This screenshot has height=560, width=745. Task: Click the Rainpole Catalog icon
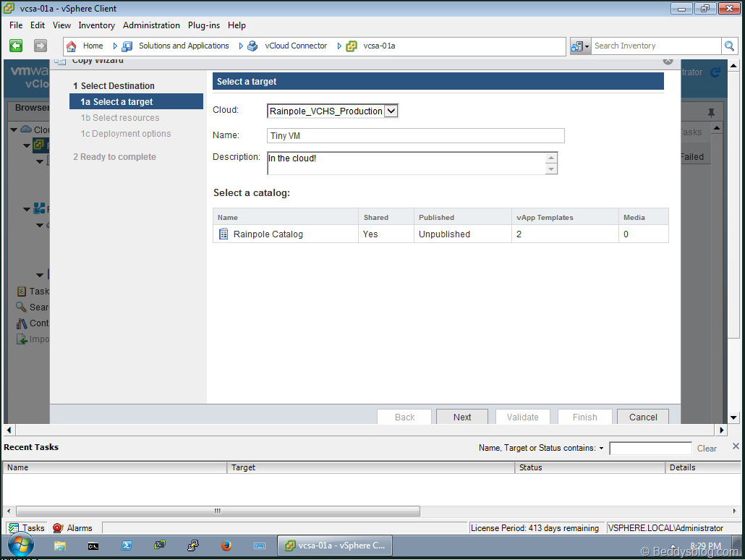pos(223,234)
